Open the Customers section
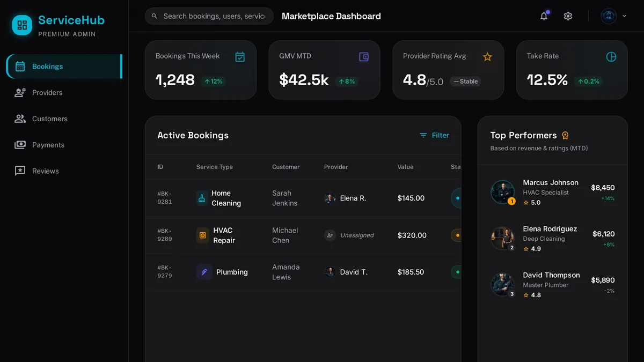The width and height of the screenshot is (644, 362). point(64,119)
